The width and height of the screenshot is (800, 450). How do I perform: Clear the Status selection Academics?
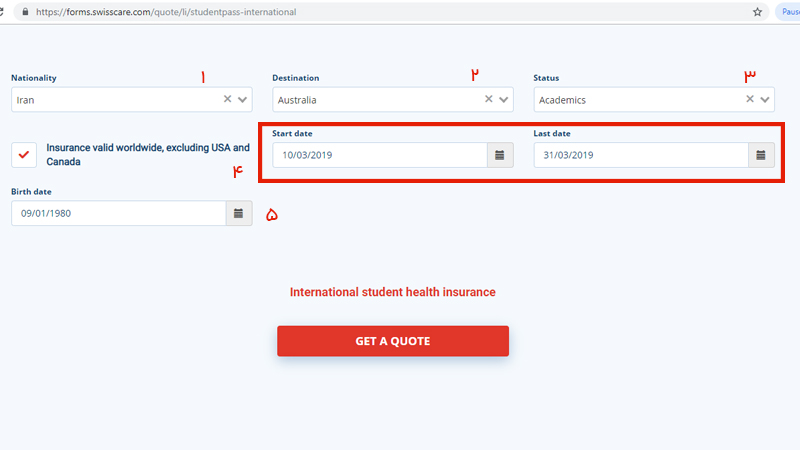[x=750, y=99]
